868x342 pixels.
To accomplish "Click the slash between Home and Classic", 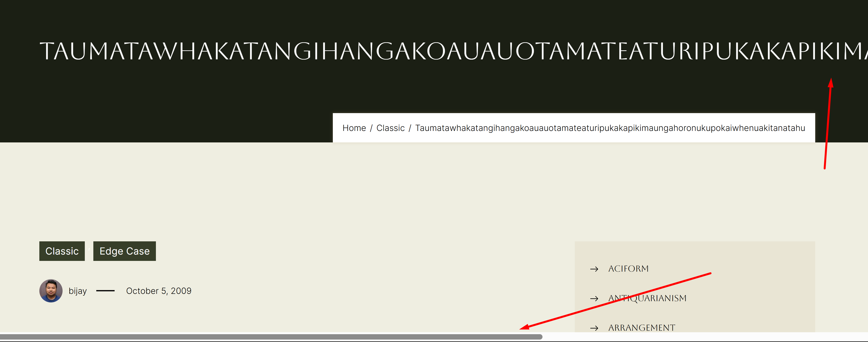I will click(x=371, y=128).
